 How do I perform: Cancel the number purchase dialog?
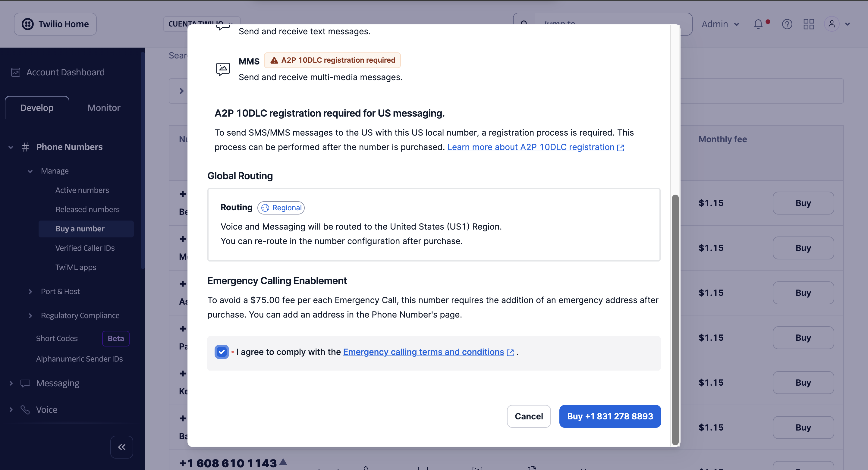click(529, 416)
